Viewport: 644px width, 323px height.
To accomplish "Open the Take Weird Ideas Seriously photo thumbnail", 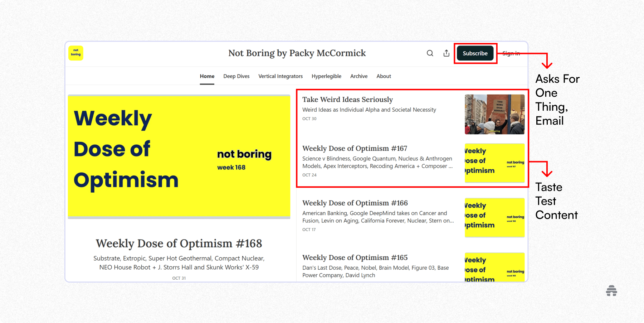I will point(494,114).
